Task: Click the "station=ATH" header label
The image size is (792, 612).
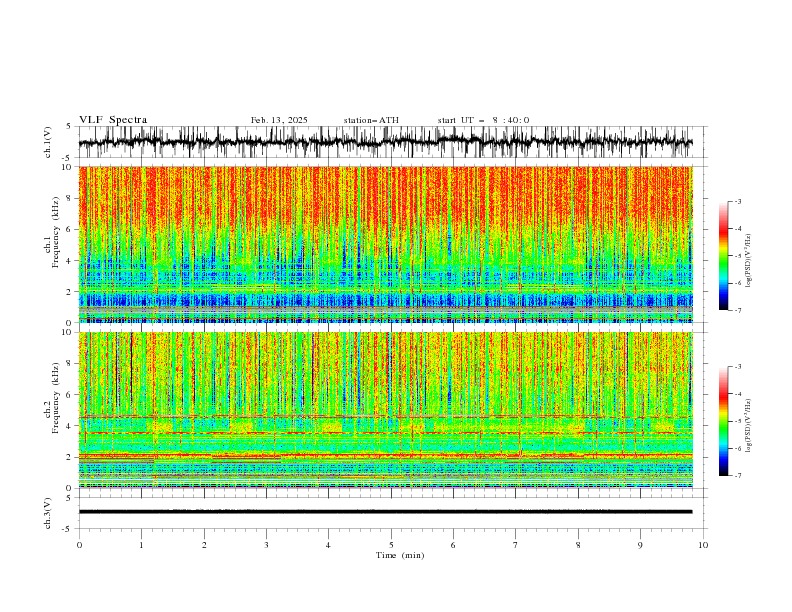Action: point(371,120)
